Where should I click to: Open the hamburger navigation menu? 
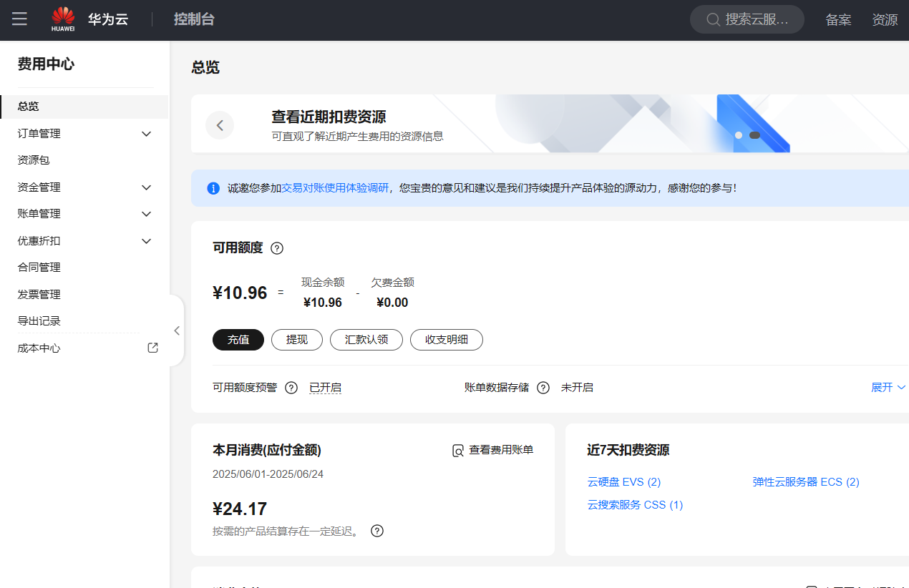(x=19, y=19)
